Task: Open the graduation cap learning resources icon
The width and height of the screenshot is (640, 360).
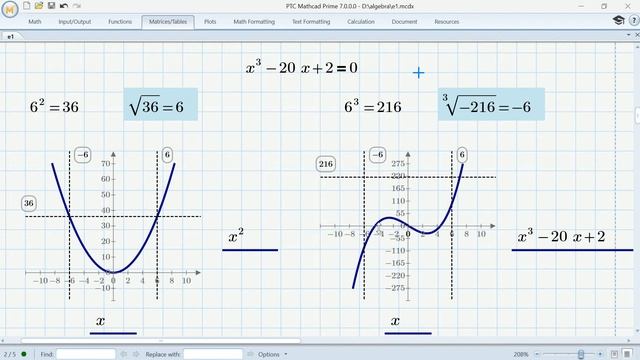Action: pos(618,20)
